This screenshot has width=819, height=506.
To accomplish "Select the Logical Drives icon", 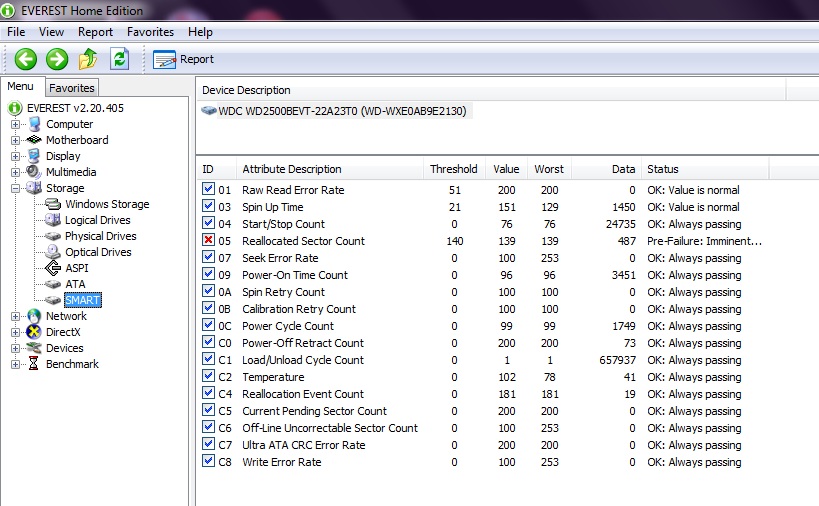I will [53, 220].
